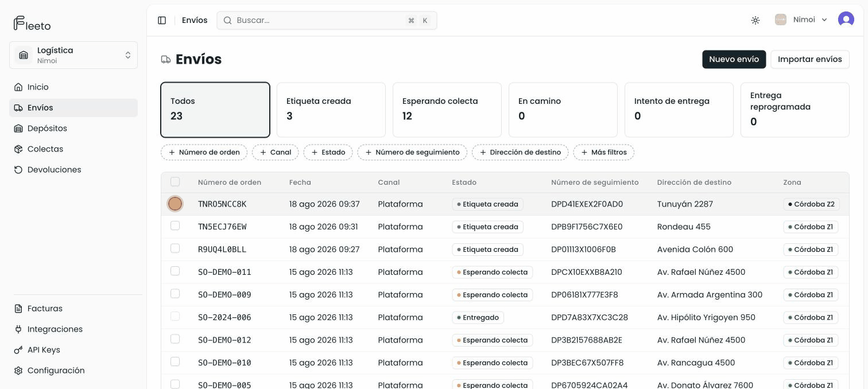868x389 pixels.
Task: Click the search magnifier icon
Action: point(227,21)
